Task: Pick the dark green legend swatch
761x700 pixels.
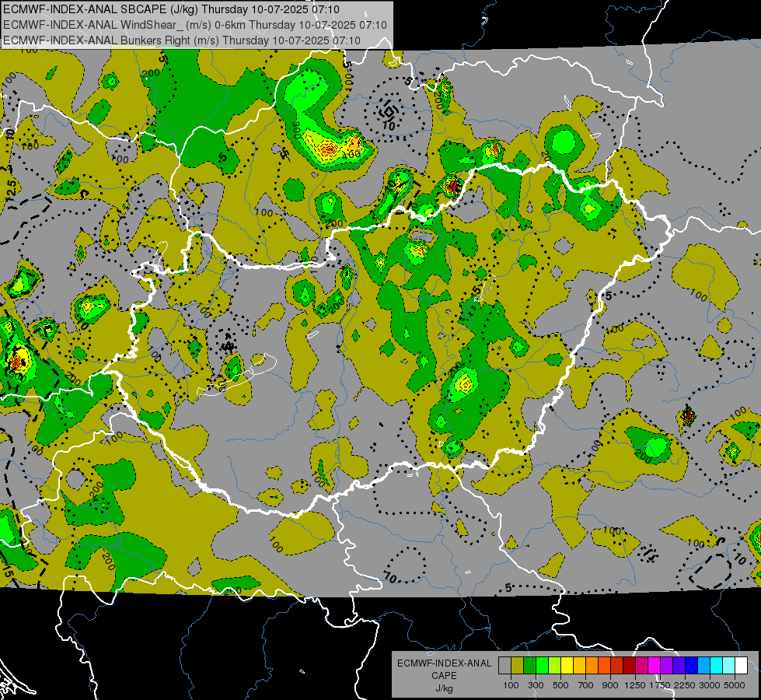Action: coord(529,665)
